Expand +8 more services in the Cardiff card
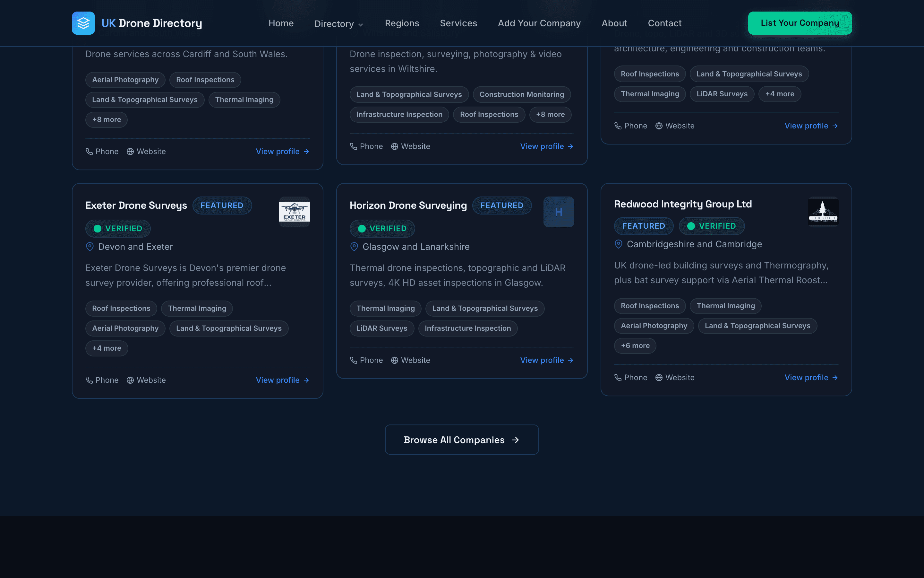Screen dimensions: 924x578 (107, 120)
